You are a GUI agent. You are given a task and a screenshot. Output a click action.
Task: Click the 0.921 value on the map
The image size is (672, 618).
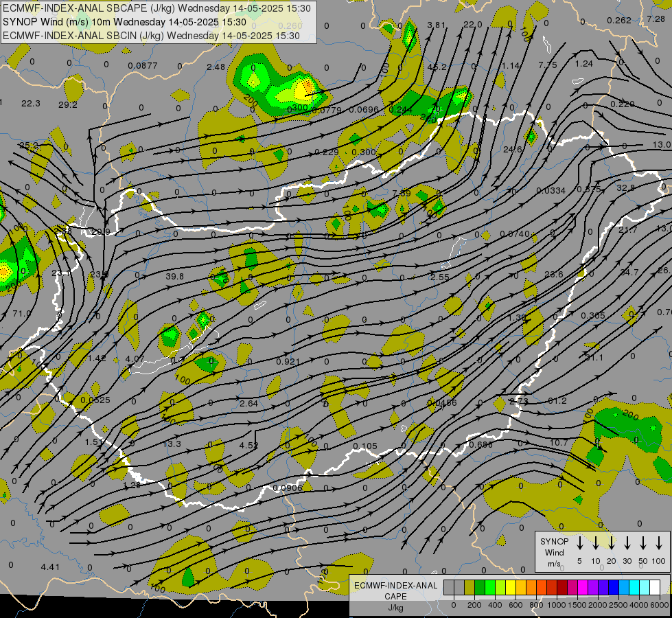[288, 362]
